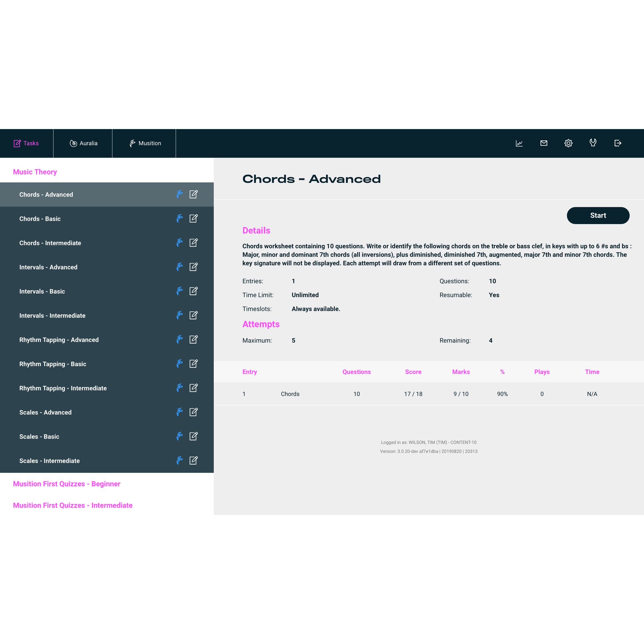
Task: Click edit icon beside Intervals - Advanced
Action: coord(194,267)
